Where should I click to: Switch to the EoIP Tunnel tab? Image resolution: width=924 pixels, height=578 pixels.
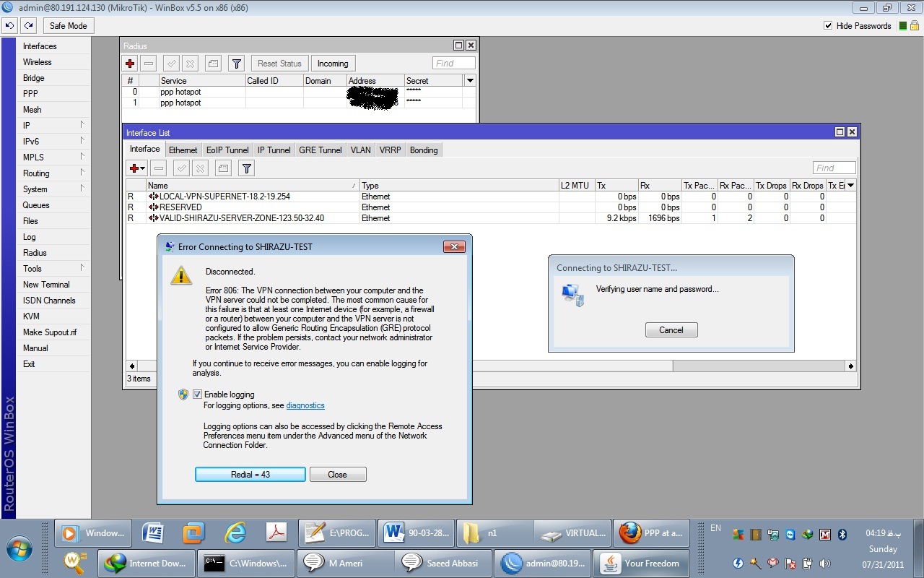(227, 150)
